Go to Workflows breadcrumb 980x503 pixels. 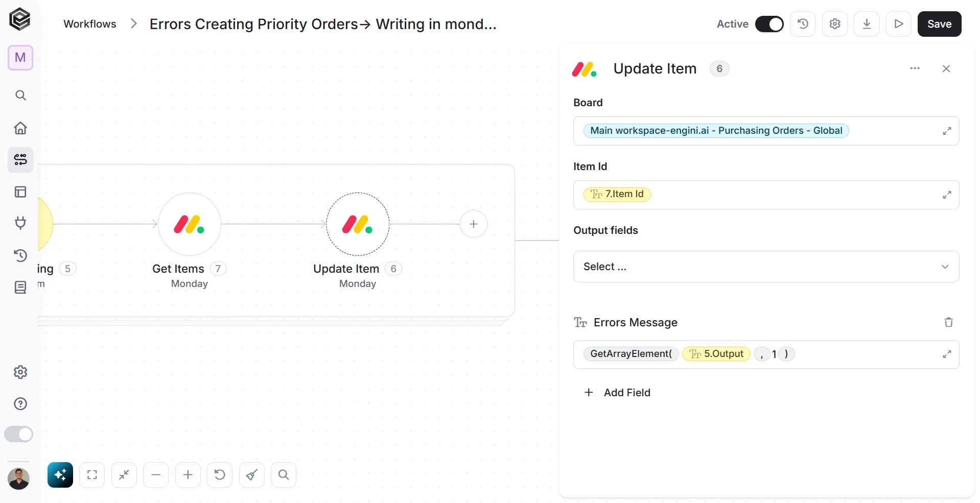coord(90,24)
